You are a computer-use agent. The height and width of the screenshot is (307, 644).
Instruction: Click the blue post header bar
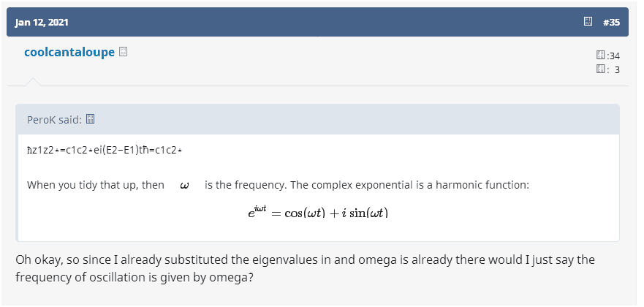[x=322, y=22]
